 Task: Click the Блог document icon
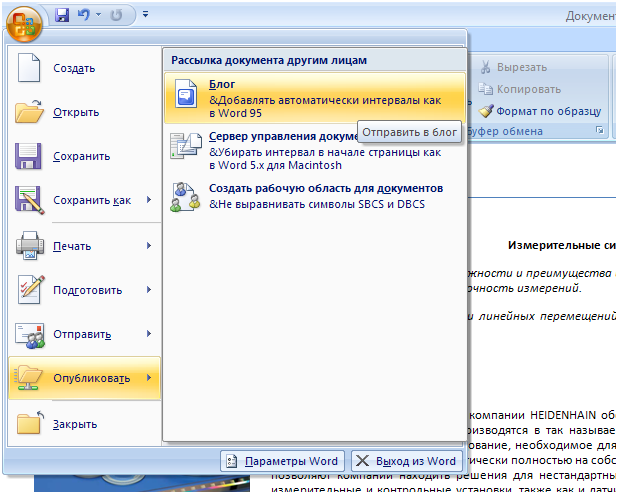(186, 93)
